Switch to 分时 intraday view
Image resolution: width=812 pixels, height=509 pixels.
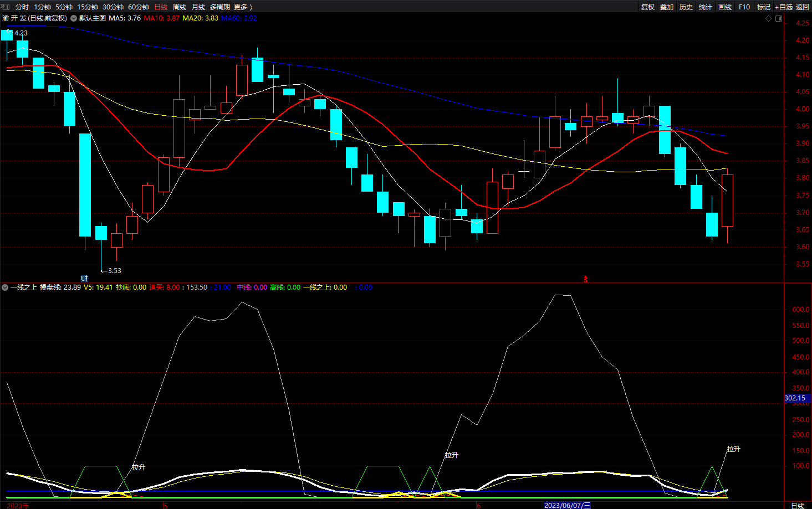point(22,7)
